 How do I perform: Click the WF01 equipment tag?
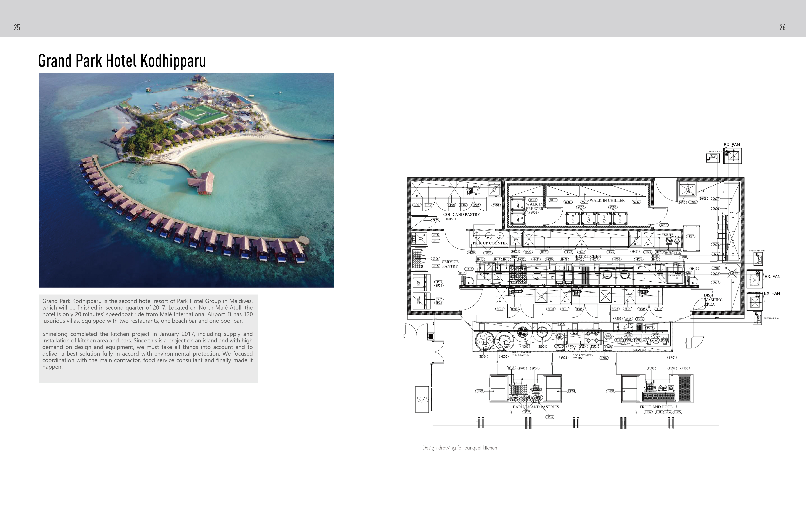click(553, 200)
